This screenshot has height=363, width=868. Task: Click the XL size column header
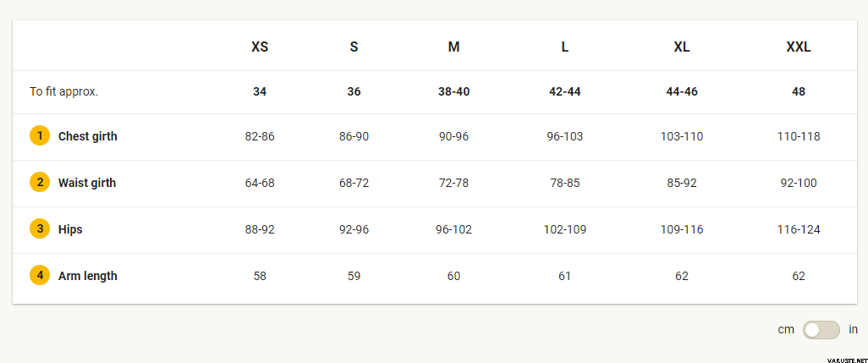pos(681,47)
